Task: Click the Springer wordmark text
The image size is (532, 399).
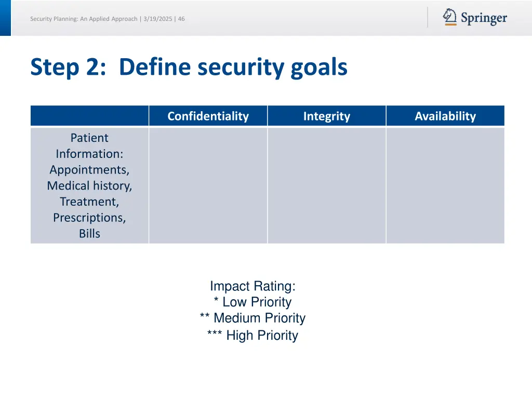Action: coord(484,18)
